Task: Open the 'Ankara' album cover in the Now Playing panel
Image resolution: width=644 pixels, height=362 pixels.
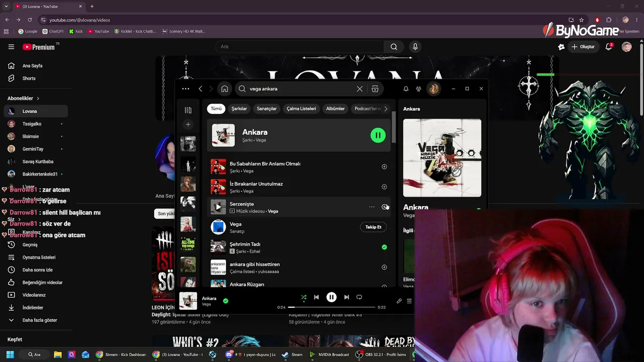Action: tap(442, 158)
